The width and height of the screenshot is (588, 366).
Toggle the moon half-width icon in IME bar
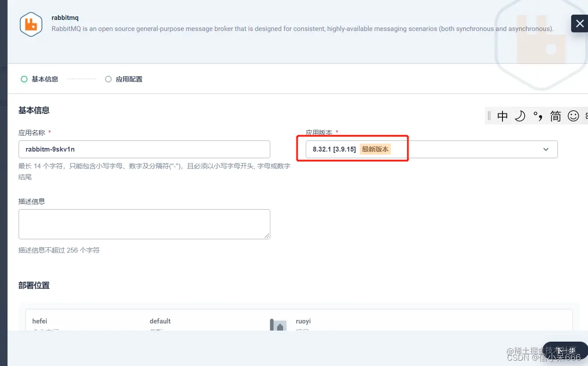coord(520,116)
